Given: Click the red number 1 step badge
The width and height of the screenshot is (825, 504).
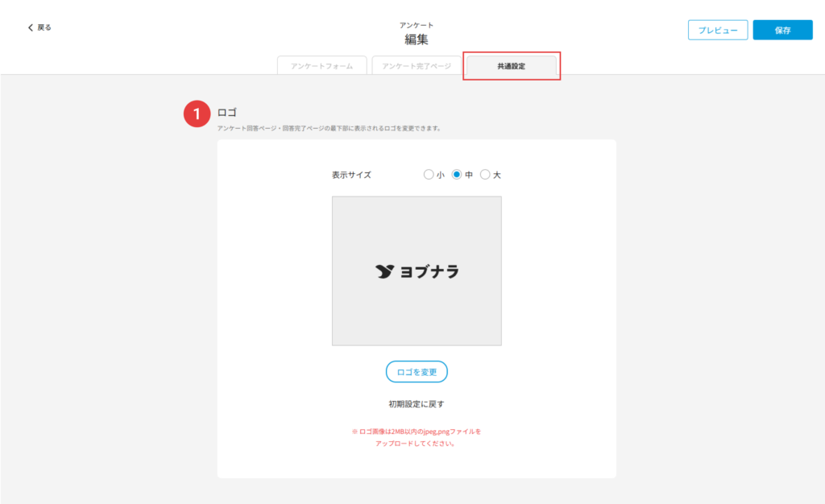Looking at the screenshot, I should tap(197, 114).
